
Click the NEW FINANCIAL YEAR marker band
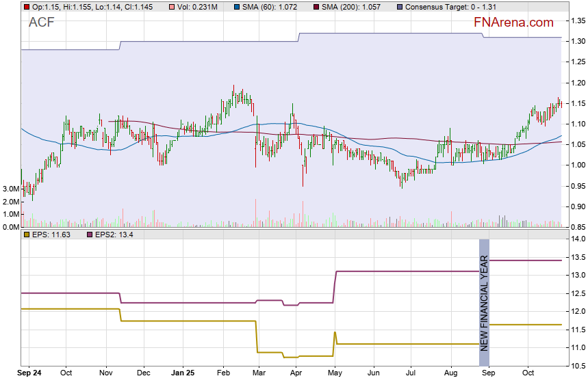484,302
